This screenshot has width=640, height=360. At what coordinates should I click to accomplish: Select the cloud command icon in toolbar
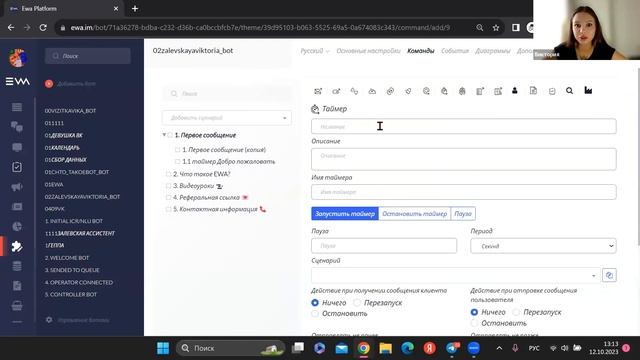[x=372, y=91]
